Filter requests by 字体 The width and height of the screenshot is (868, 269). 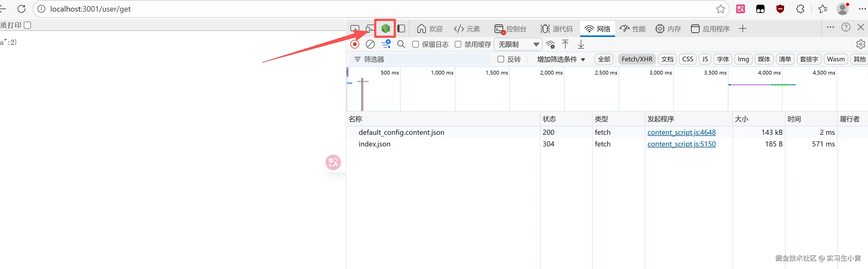click(723, 59)
